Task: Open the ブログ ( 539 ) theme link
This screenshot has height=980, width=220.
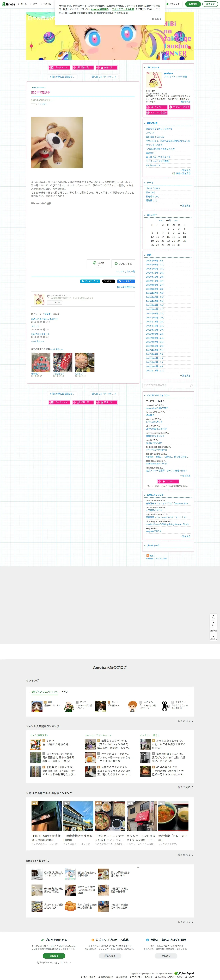Action: (153, 188)
